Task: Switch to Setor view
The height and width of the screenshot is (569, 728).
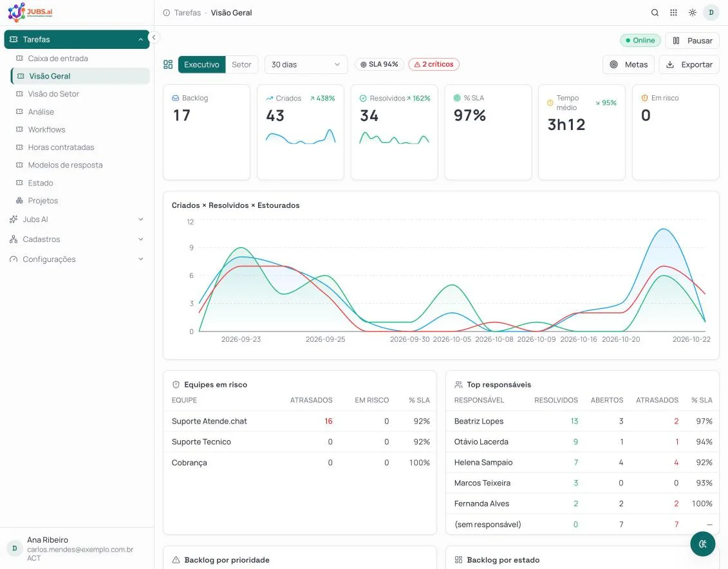Action: click(x=241, y=64)
